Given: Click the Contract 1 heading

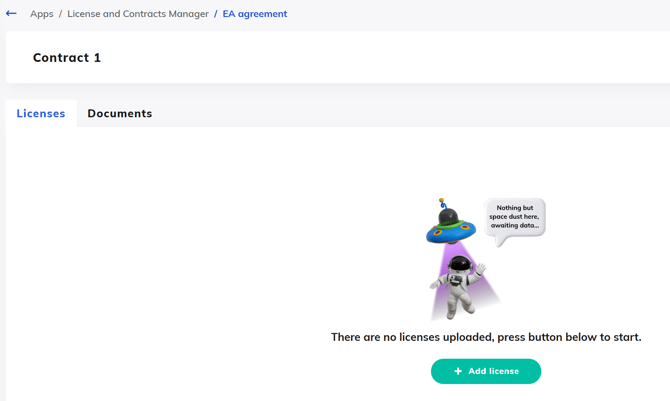Looking at the screenshot, I should (67, 58).
